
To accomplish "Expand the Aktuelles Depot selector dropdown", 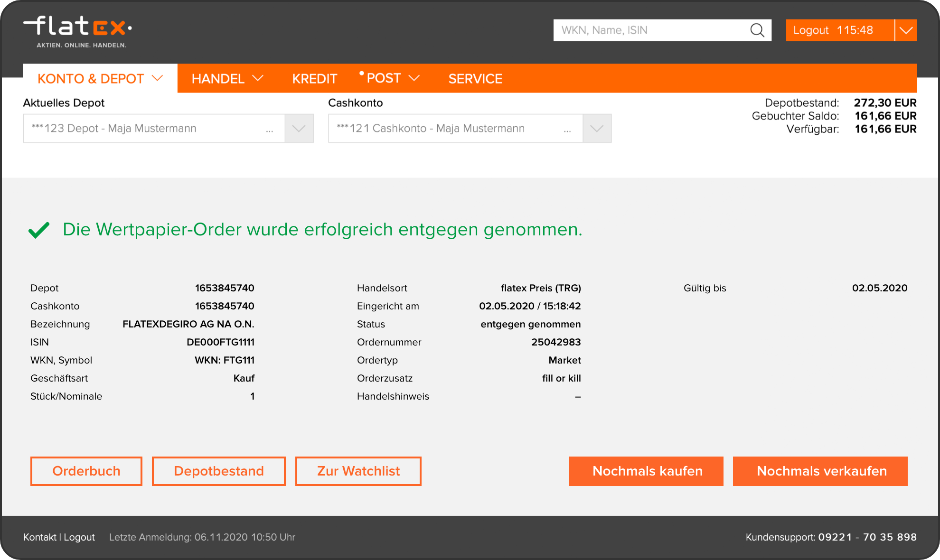I will (x=299, y=128).
